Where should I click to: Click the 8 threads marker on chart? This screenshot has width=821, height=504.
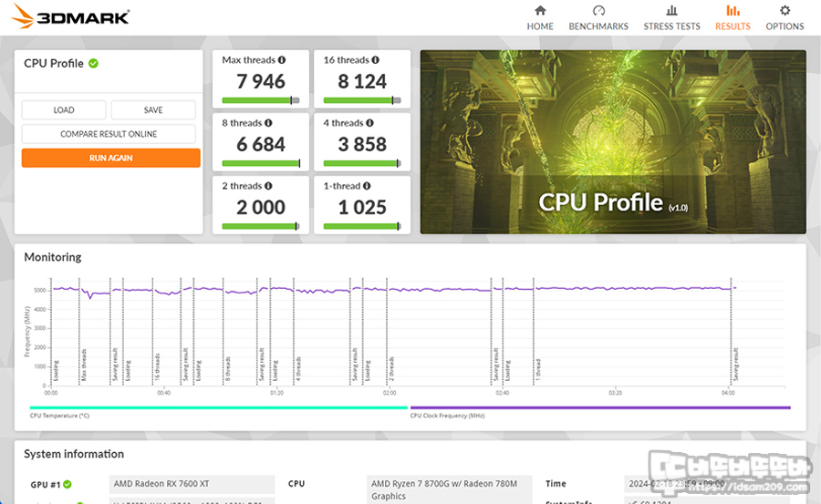click(x=228, y=368)
